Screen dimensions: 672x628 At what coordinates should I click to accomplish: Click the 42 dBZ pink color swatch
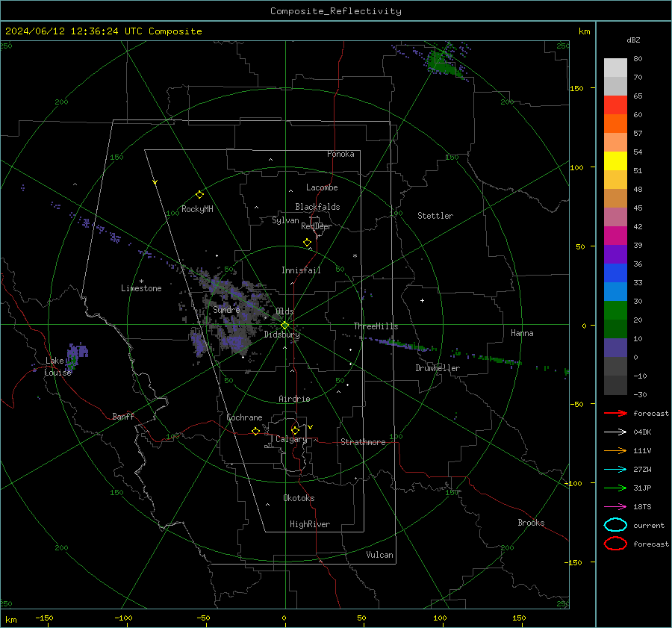pyautogui.click(x=615, y=217)
